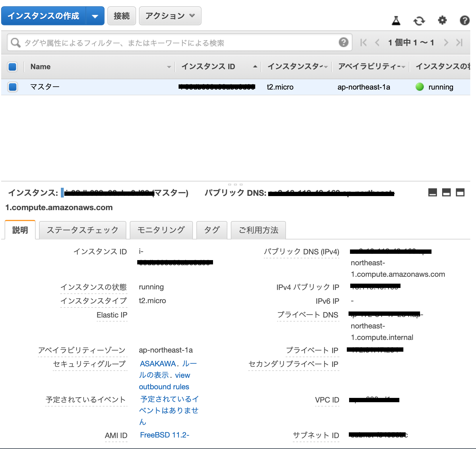Click the プライベート IP label
Image resolution: width=476 pixels, height=449 pixels.
[x=312, y=350]
